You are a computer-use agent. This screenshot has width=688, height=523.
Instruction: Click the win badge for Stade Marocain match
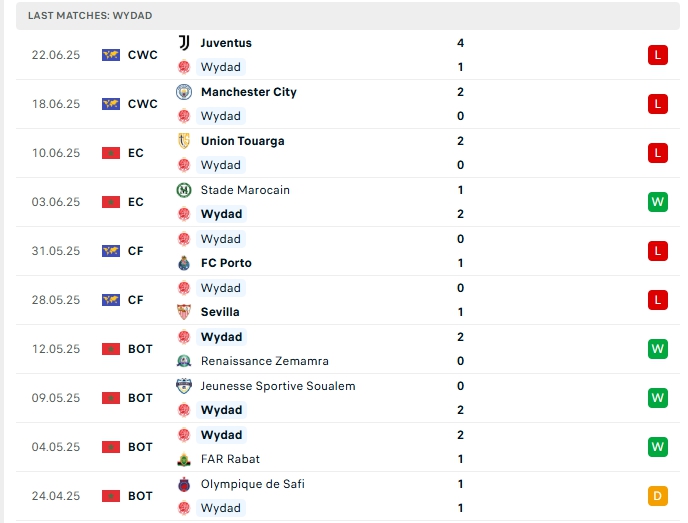click(x=657, y=202)
